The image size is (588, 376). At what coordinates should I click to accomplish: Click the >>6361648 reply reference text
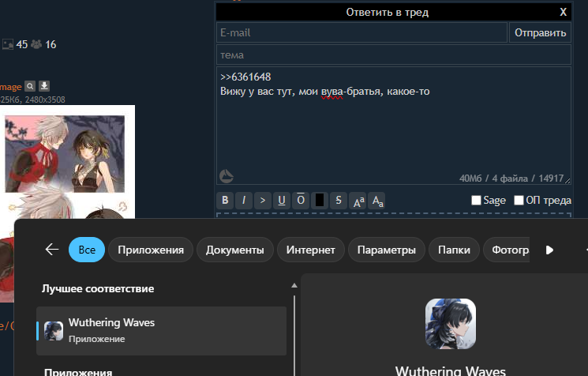[245, 77]
